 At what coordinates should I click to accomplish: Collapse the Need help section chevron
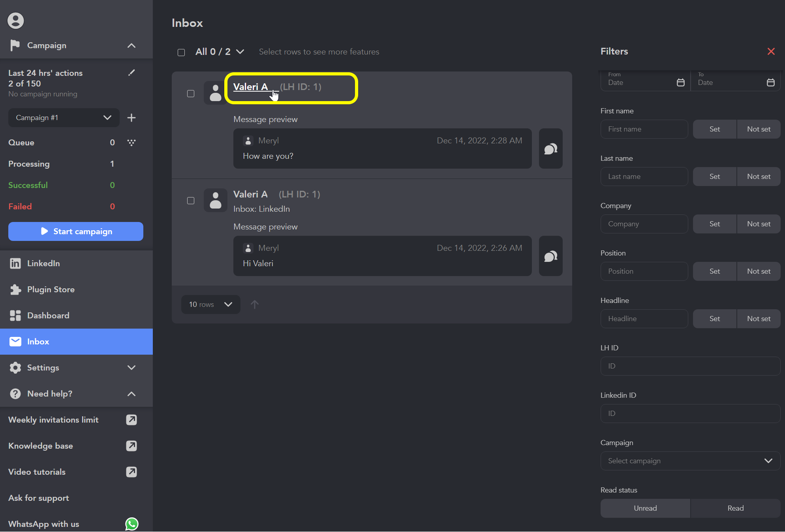click(131, 394)
